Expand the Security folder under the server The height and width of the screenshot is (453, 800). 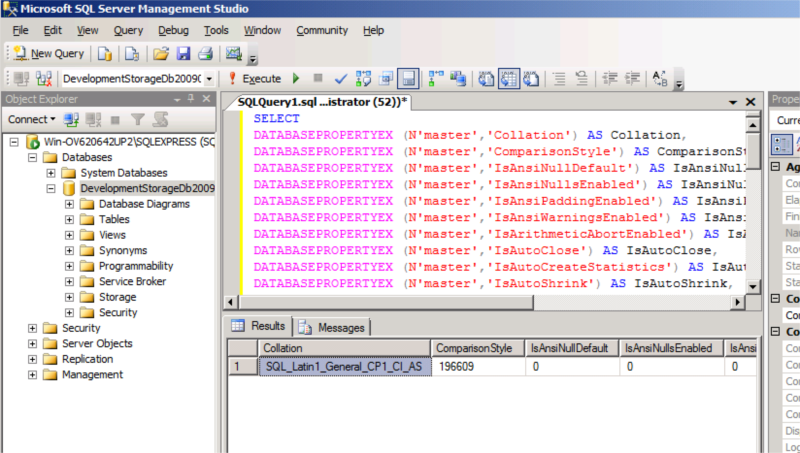(x=33, y=328)
